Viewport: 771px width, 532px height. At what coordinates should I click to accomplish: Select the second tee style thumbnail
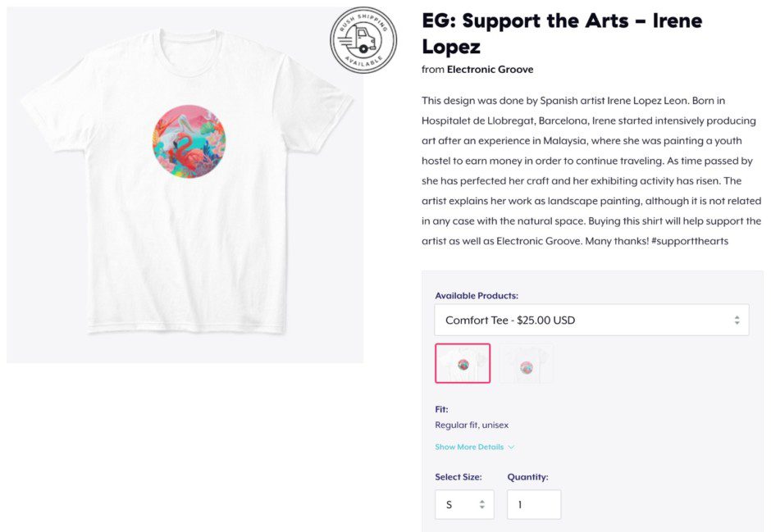[x=527, y=363]
